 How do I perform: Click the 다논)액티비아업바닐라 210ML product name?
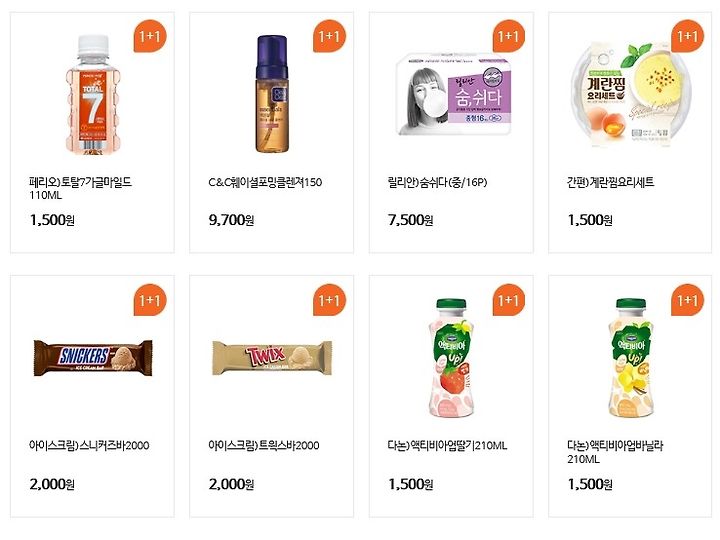click(615, 452)
